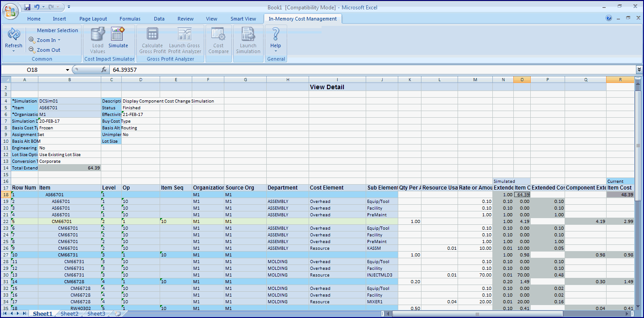Click the Redo icon
Viewport: 644px width, 318px height.
(x=51, y=7)
